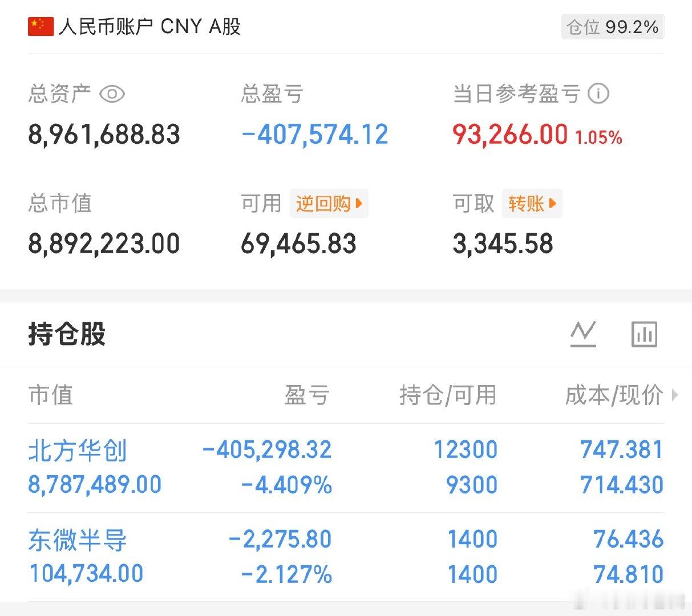Viewport: 692px width, 616px height.
Task: Tap the 逆回购 button
Action: 329,203
